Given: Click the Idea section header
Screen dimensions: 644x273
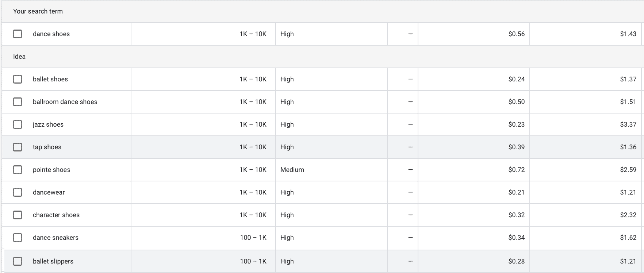Looking at the screenshot, I should [19, 57].
